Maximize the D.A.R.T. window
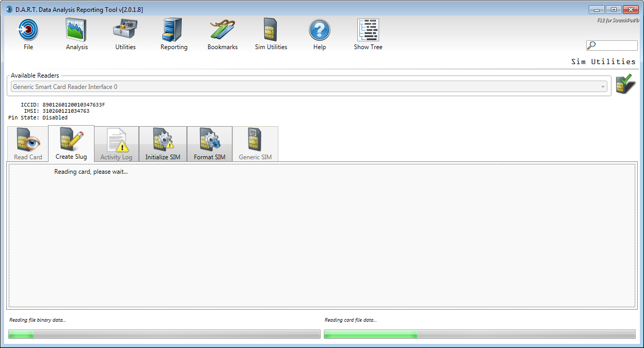 tap(614, 9)
